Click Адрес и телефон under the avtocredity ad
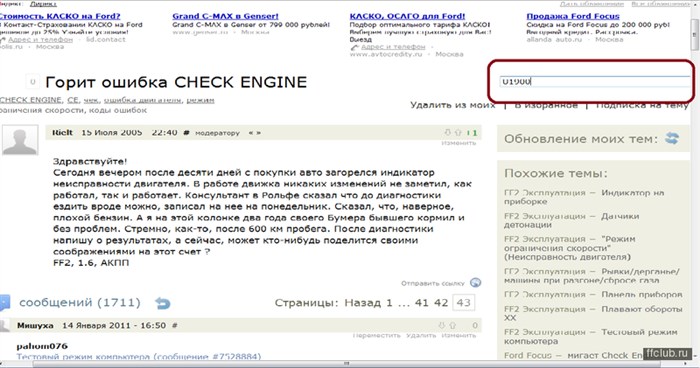The image size is (700, 368). click(x=393, y=46)
